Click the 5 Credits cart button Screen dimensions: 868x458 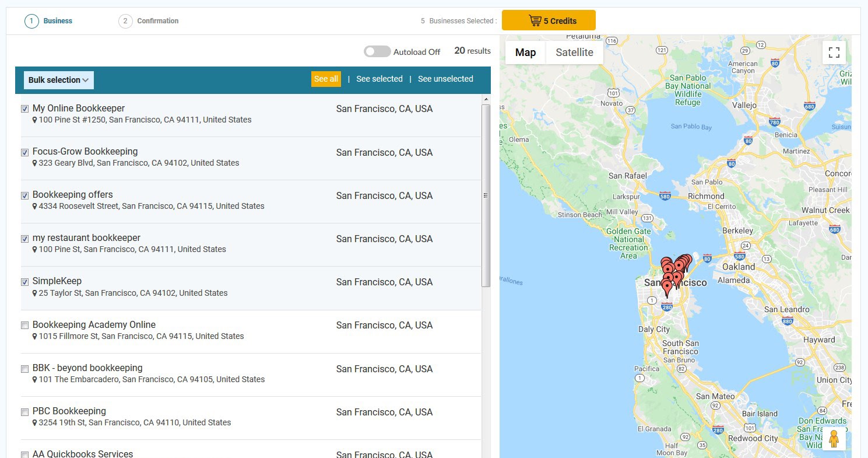click(x=549, y=20)
